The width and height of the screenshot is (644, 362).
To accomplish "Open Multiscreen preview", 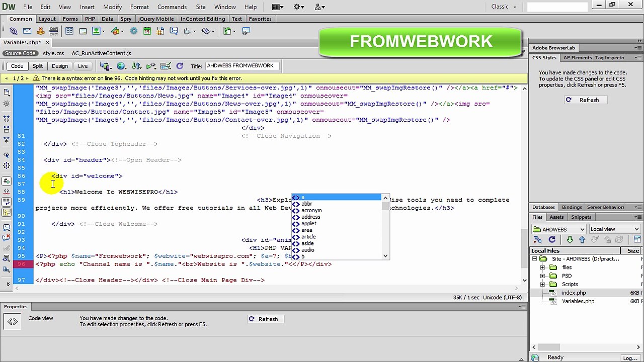I will coord(105,66).
